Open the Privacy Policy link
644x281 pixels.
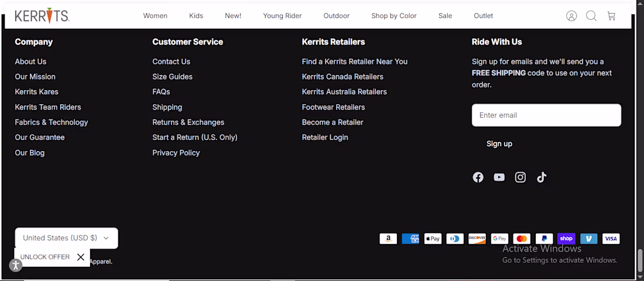(176, 153)
